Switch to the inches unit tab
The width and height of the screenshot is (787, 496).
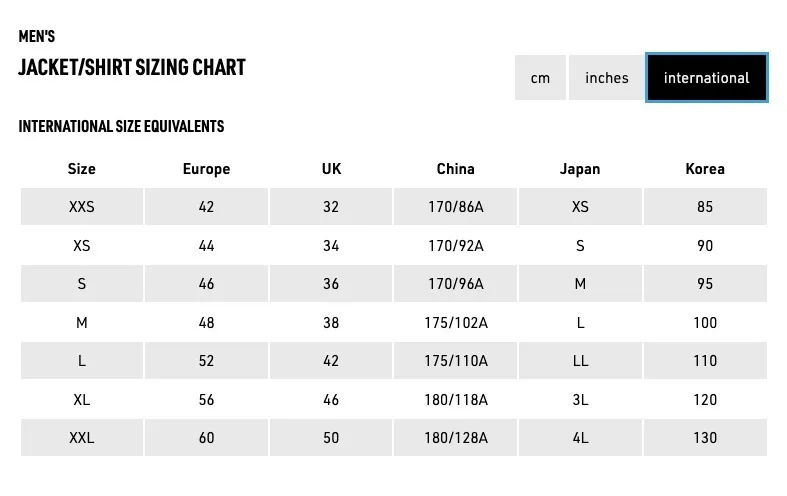[x=606, y=78]
